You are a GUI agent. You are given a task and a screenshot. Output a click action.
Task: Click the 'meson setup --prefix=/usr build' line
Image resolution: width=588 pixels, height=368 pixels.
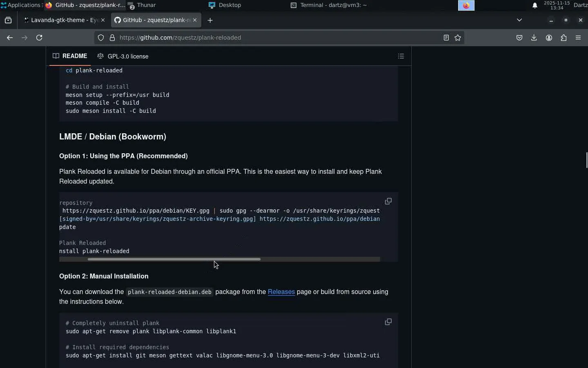(118, 95)
